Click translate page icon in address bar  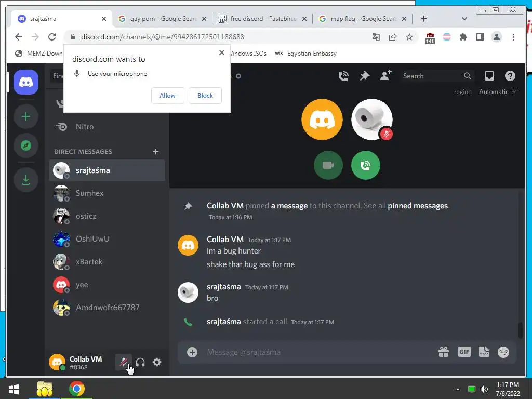[376, 37]
